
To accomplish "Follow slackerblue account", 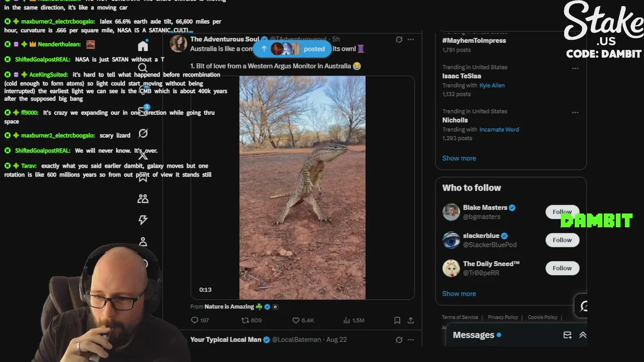I will [x=562, y=240].
